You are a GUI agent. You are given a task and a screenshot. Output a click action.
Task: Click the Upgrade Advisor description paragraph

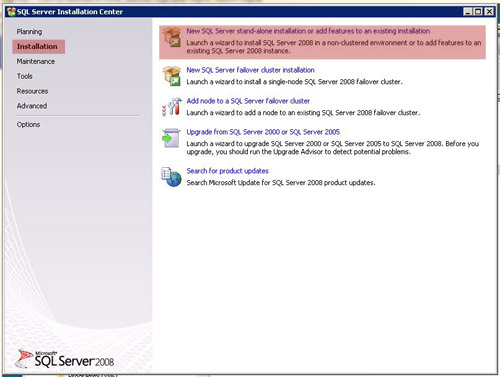click(x=332, y=148)
